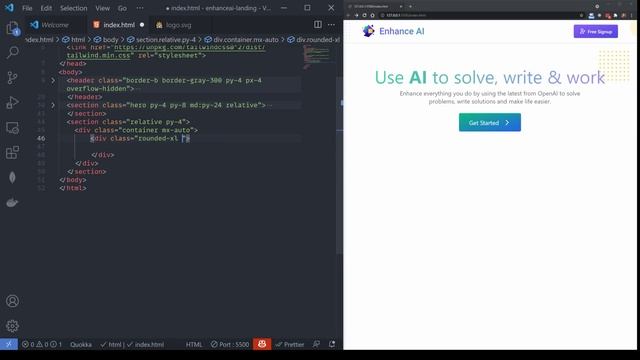Open the errors and warnings count in status bar
Screen dimensions: 640x360
(x=42, y=344)
